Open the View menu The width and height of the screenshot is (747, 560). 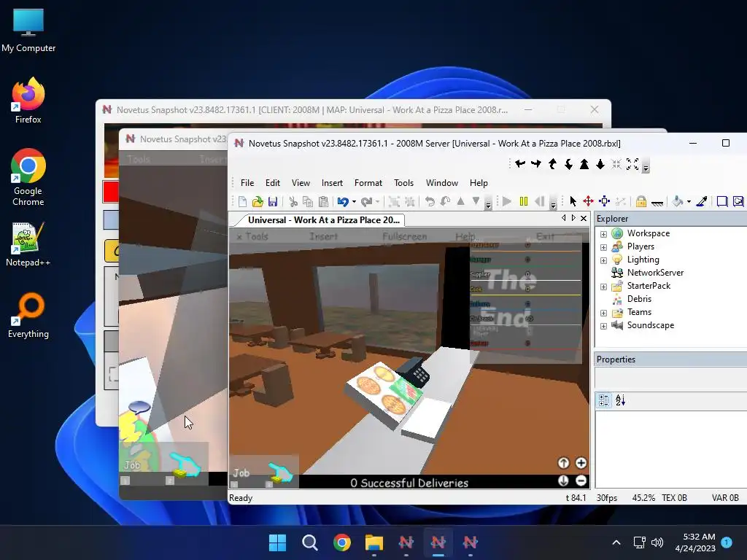point(301,183)
